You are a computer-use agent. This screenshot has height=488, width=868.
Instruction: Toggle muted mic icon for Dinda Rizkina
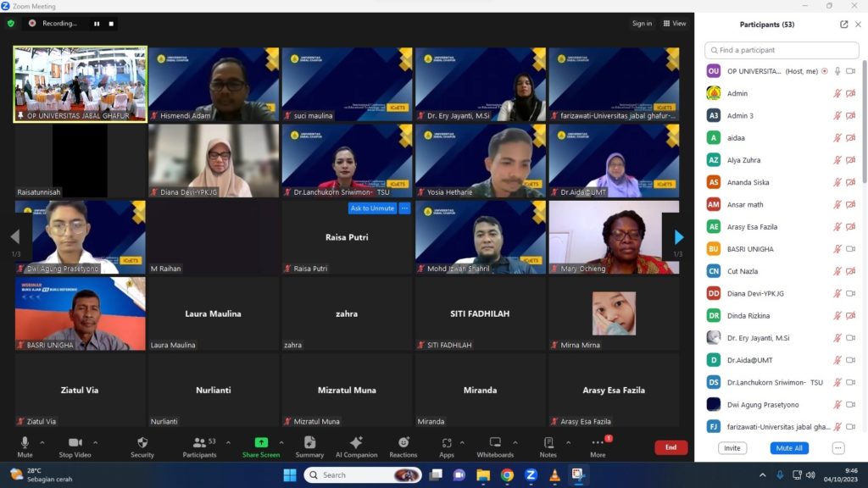click(837, 315)
